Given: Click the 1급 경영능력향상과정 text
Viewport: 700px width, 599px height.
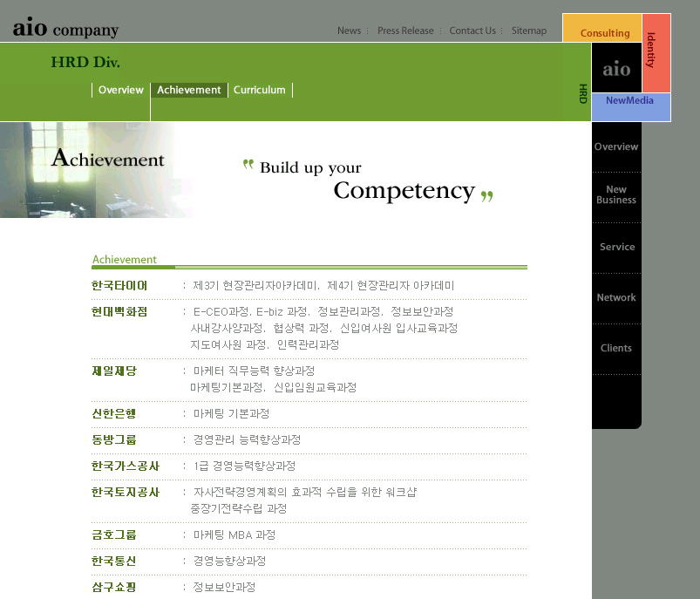Looking at the screenshot, I should tap(244, 466).
